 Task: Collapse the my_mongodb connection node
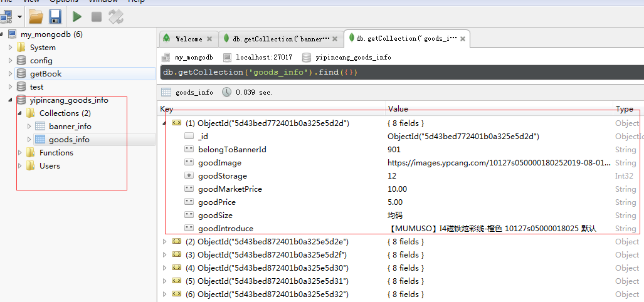pos(2,34)
